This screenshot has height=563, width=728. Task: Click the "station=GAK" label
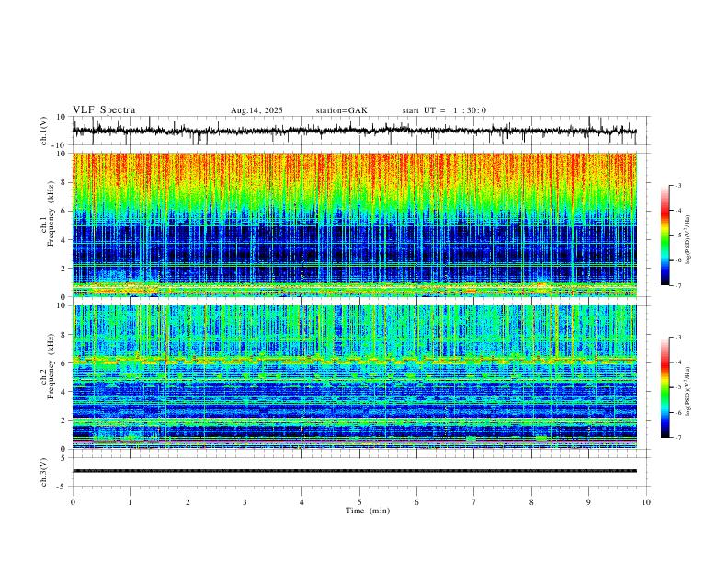[341, 110]
